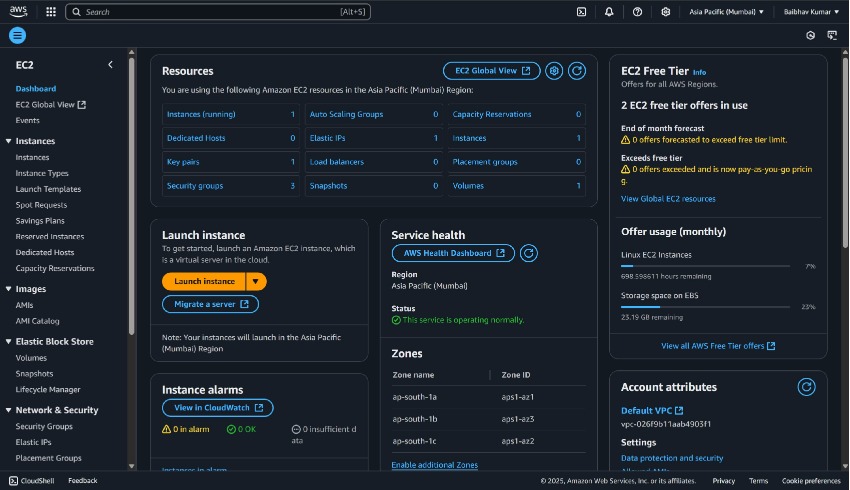
Task: Click View in CloudWatch
Action: point(218,408)
